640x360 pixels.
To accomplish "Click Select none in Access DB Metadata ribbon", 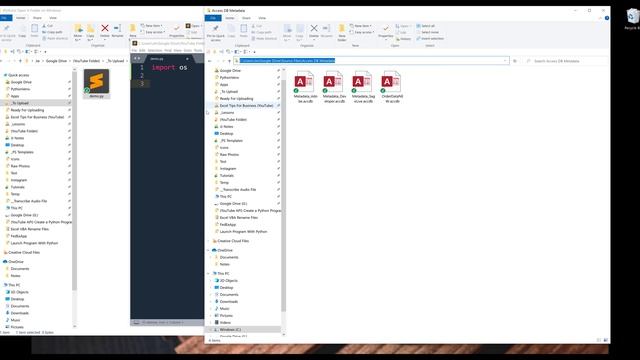I will pos(427,32).
